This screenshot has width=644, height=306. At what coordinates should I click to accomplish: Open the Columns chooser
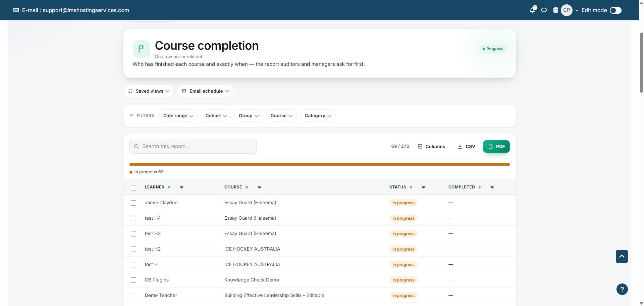coord(431,146)
